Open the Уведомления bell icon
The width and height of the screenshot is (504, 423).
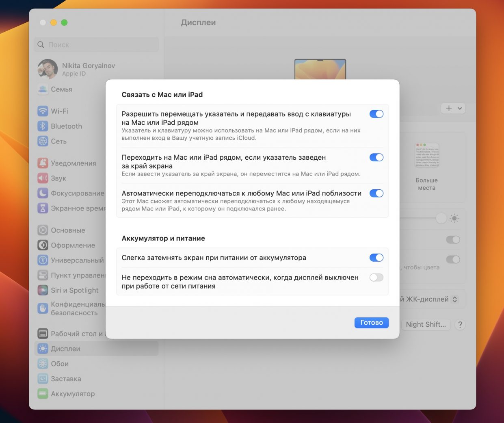click(x=43, y=163)
